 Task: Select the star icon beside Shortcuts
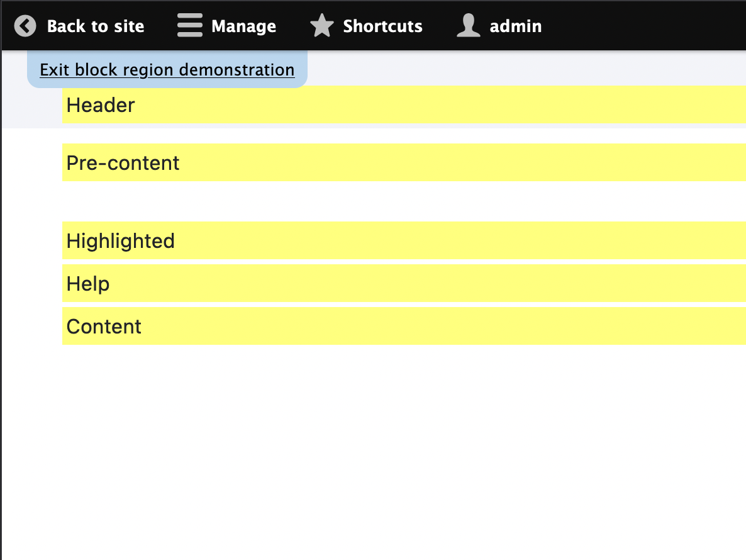click(321, 26)
